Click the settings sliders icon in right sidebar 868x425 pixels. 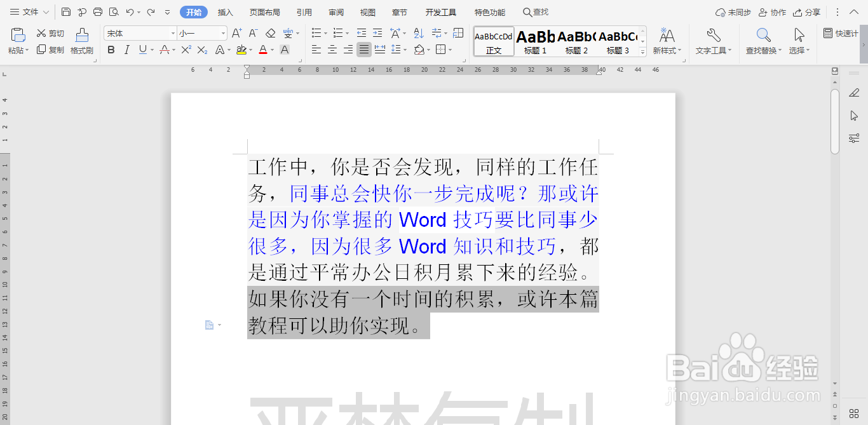tap(854, 138)
